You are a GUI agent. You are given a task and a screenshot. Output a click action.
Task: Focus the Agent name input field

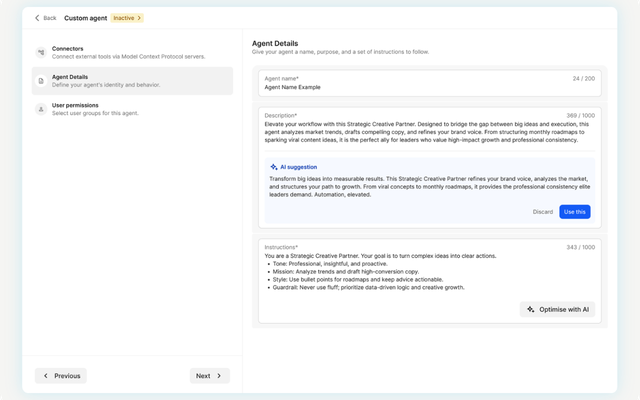point(430,83)
